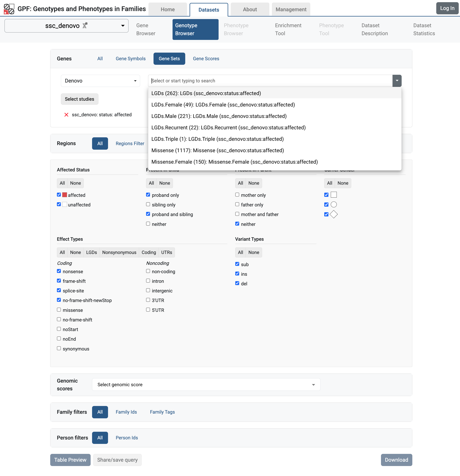Open the Family Tags filter
Image resolution: width=460 pixels, height=476 pixels.
[162, 412]
